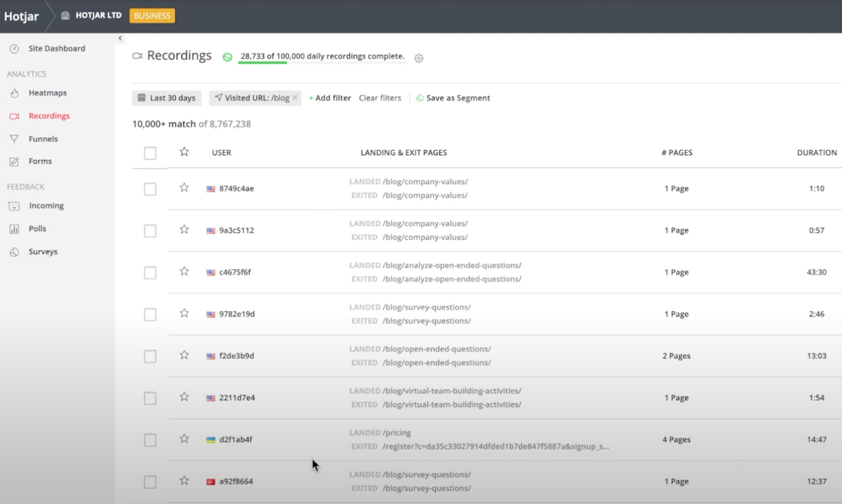842x504 pixels.
Task: Click the star icon in table header
Action: click(x=184, y=152)
